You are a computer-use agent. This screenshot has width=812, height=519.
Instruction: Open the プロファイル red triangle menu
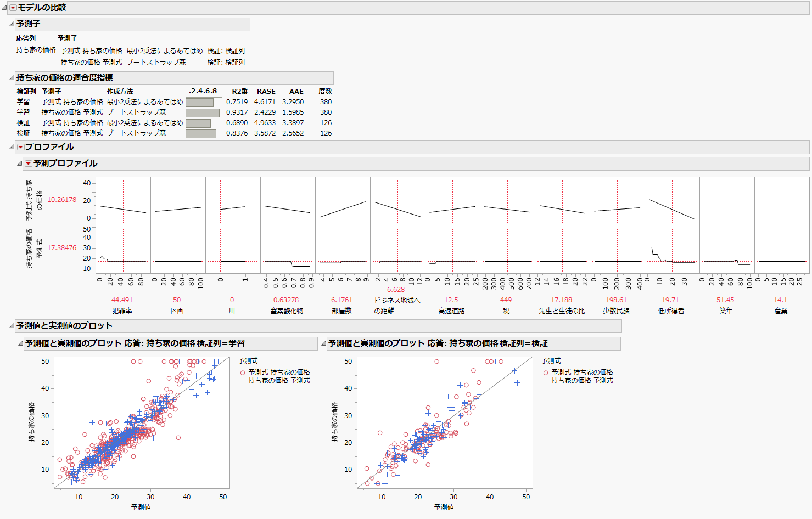pos(20,147)
